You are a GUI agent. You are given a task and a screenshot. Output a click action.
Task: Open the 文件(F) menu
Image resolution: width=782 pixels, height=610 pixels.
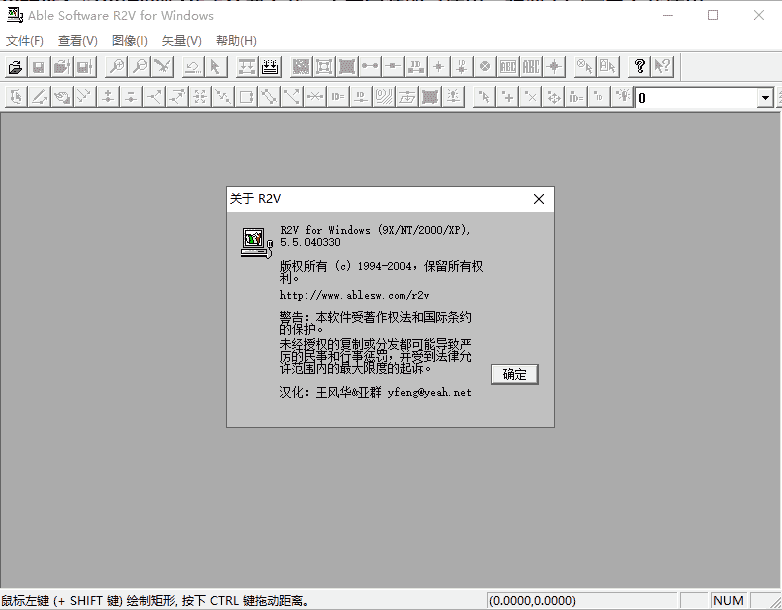24,41
